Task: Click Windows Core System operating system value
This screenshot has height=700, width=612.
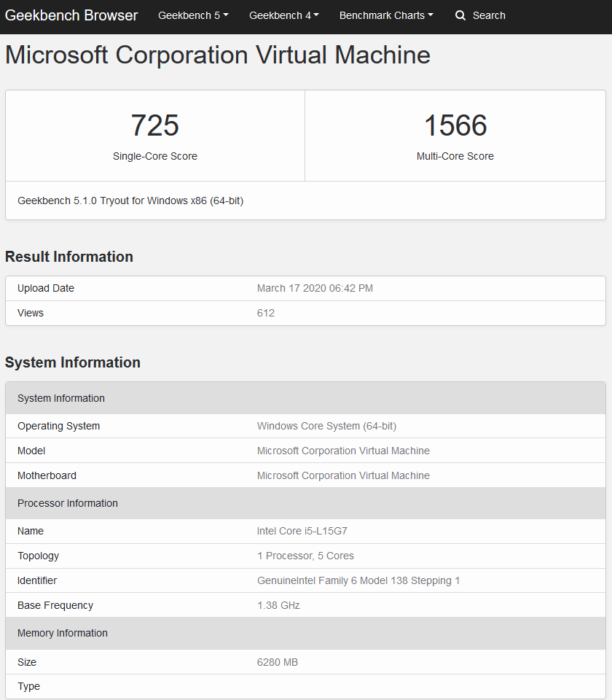Action: tap(326, 426)
